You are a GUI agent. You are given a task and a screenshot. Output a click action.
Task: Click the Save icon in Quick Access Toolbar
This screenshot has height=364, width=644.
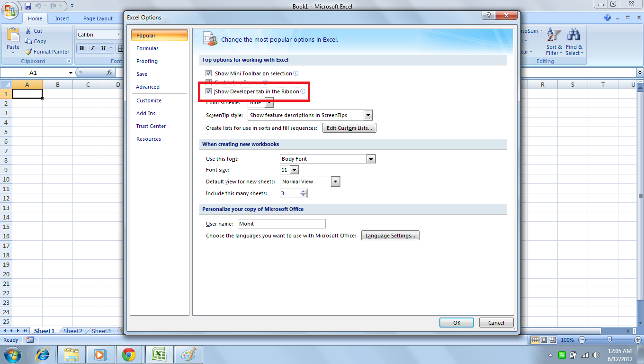27,6
